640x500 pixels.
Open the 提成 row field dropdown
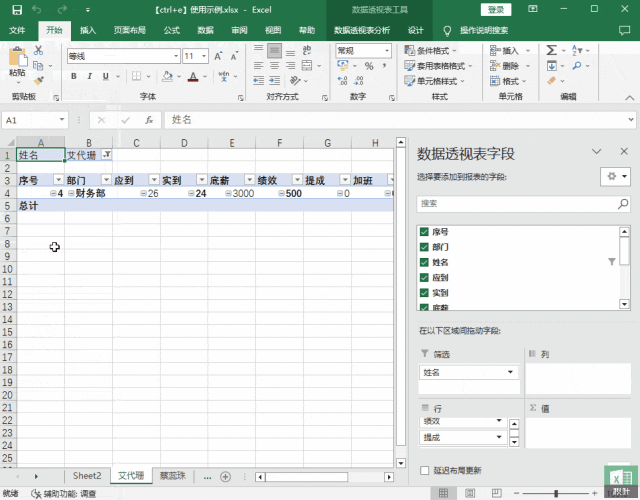(x=499, y=437)
